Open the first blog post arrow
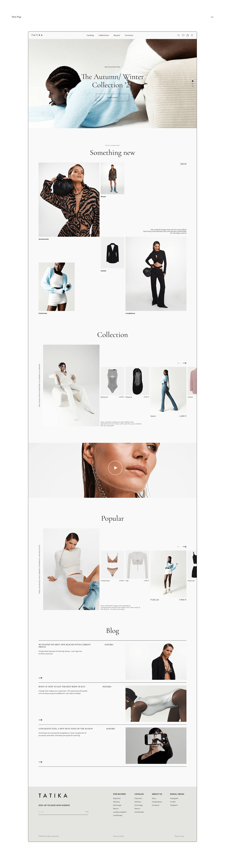 [x=40, y=678]
